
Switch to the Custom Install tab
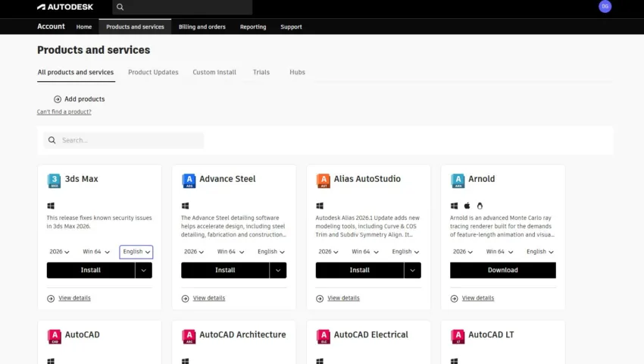(x=214, y=72)
